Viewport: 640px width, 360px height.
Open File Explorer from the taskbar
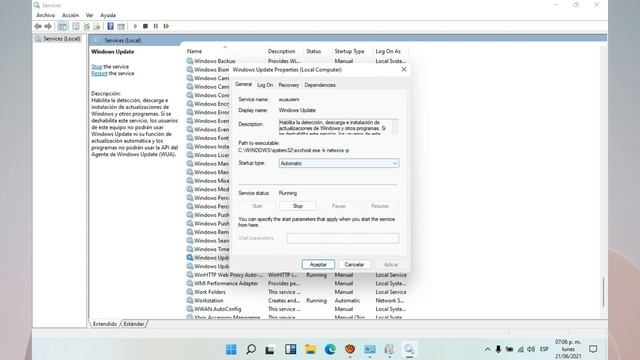(311, 349)
